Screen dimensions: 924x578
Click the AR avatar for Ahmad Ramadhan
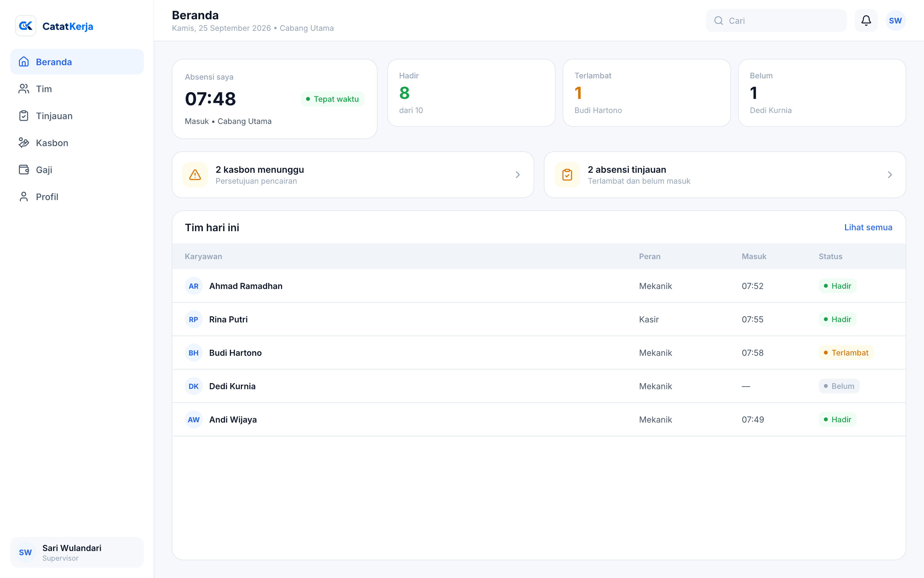(193, 286)
